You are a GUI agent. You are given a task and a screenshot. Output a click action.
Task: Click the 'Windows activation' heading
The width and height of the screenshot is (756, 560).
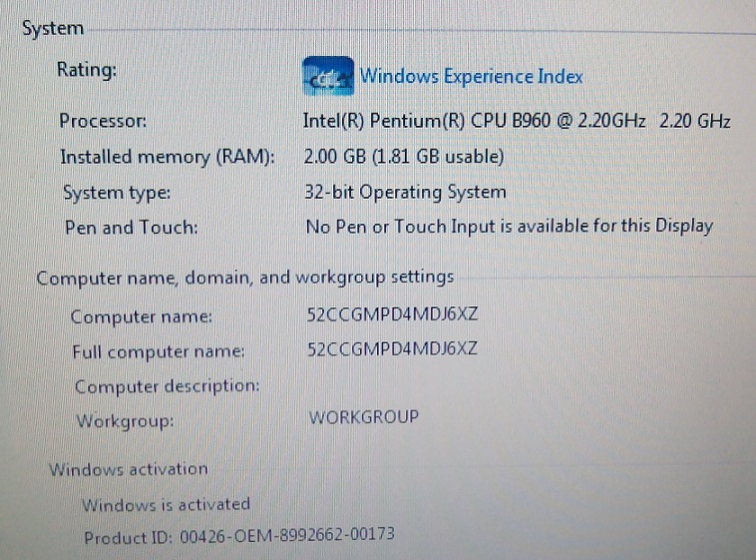pyautogui.click(x=129, y=469)
